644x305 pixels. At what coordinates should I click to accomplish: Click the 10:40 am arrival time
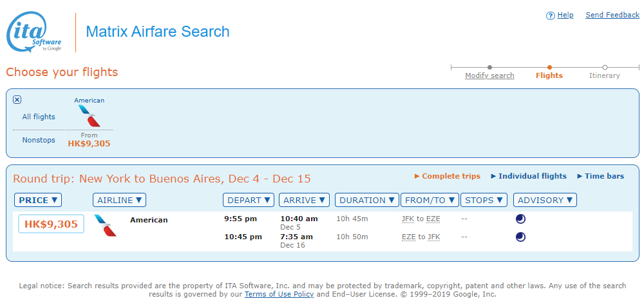(299, 219)
